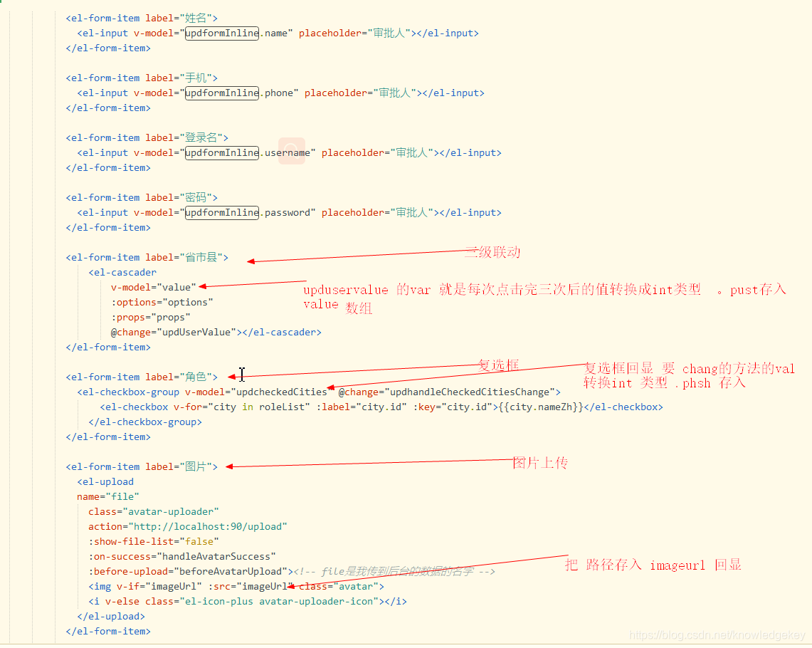Viewport: 812px width, 648px height.
Task: Click the </el-upload> closing tag
Action: (111, 617)
